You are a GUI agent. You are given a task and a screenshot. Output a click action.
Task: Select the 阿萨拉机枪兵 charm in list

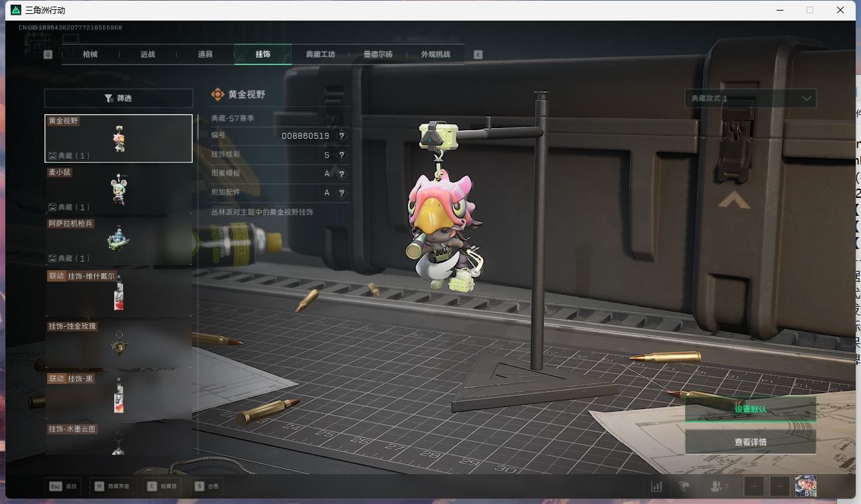click(118, 241)
